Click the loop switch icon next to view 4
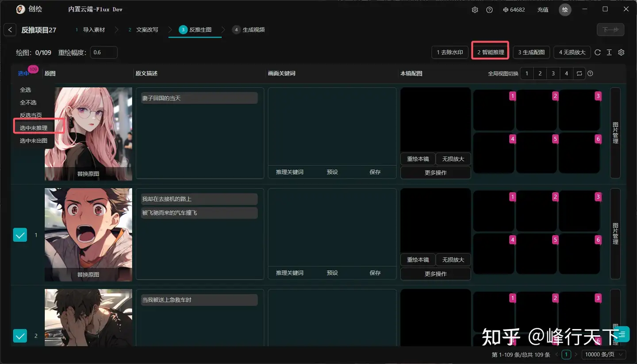Screen dimensions: 637x364 tap(579, 73)
